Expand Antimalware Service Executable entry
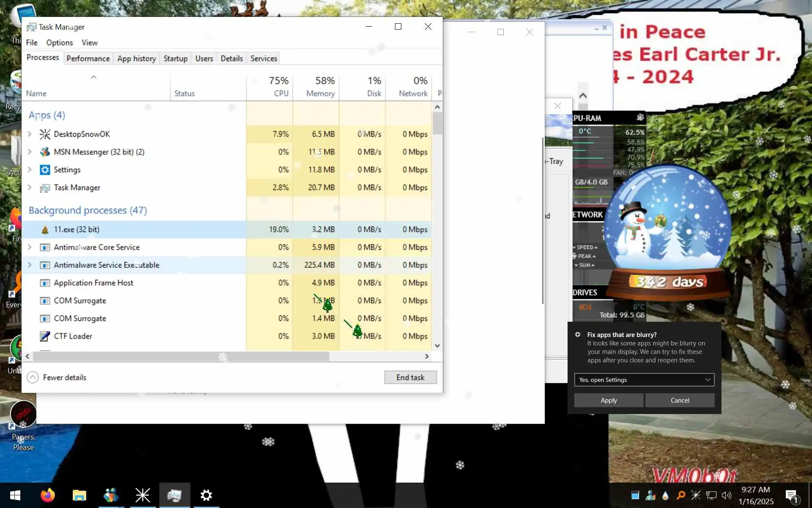 point(30,265)
